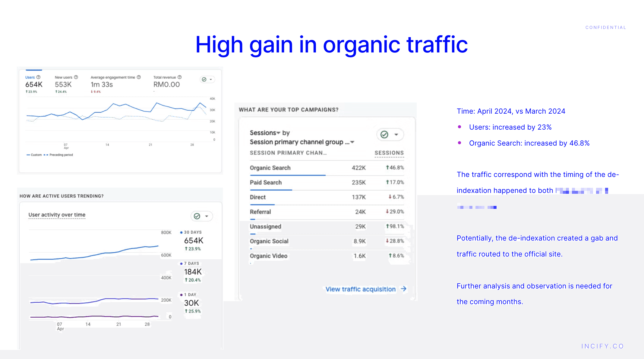Click the Users metric help icon

(38, 77)
